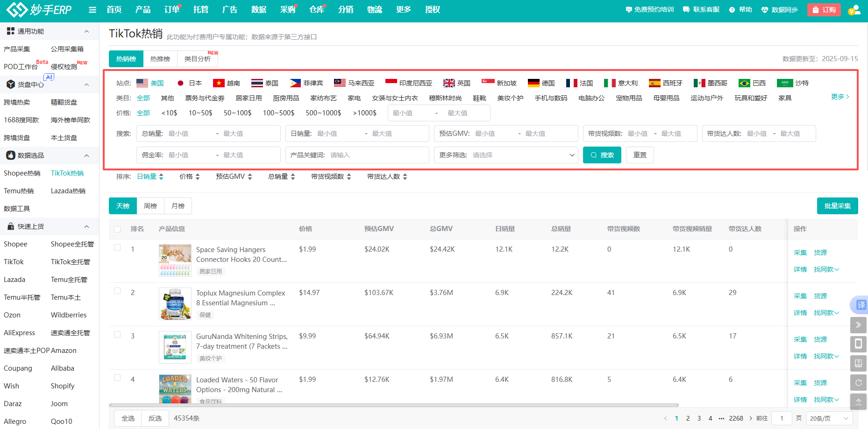This screenshot has height=429, width=868.
Task: Click the refresh floating icon
Action: [x=858, y=383]
